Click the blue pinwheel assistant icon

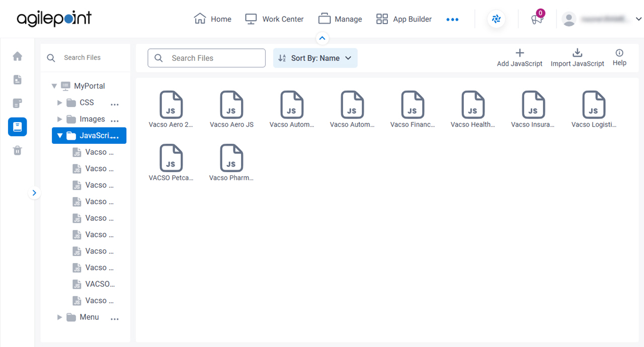497,19
